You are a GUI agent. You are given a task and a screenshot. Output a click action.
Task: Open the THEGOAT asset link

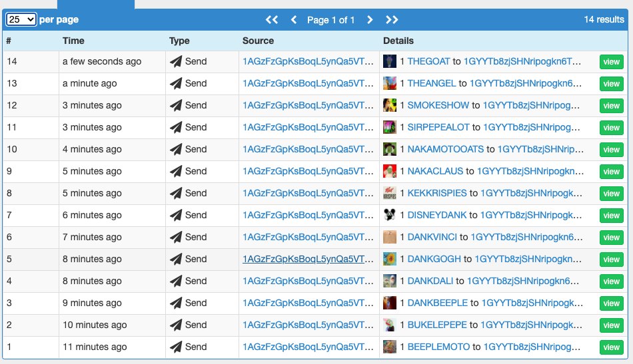point(428,61)
